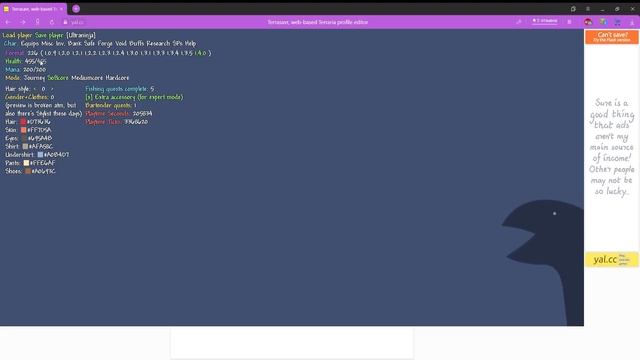Edit the Mana value 200/200
The height and width of the screenshot is (360, 640).
35,70
